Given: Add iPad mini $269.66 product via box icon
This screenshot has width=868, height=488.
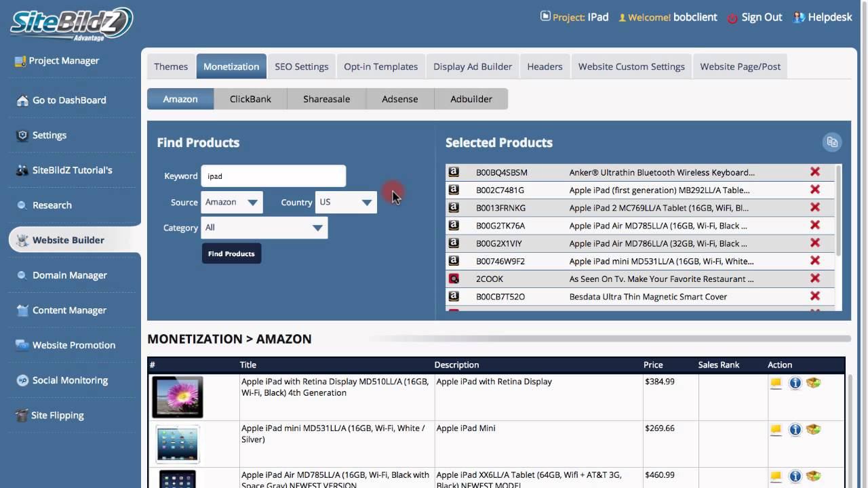Looking at the screenshot, I should (x=813, y=430).
